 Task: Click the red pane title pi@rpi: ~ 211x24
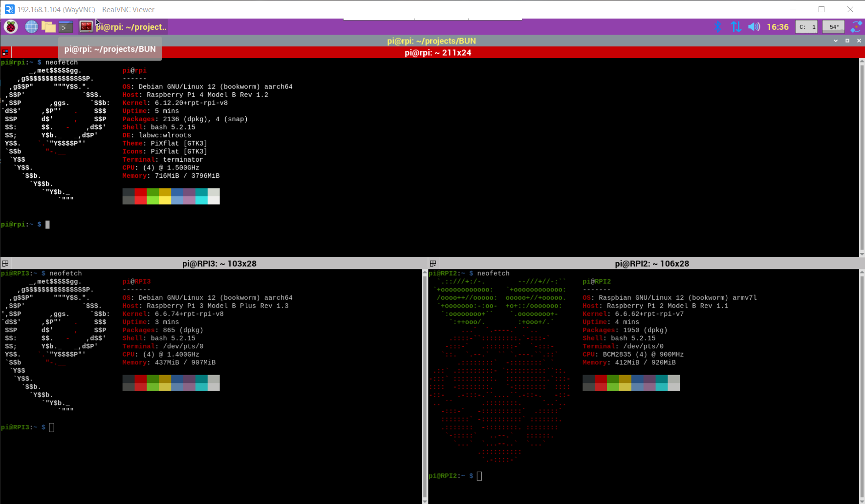(438, 53)
